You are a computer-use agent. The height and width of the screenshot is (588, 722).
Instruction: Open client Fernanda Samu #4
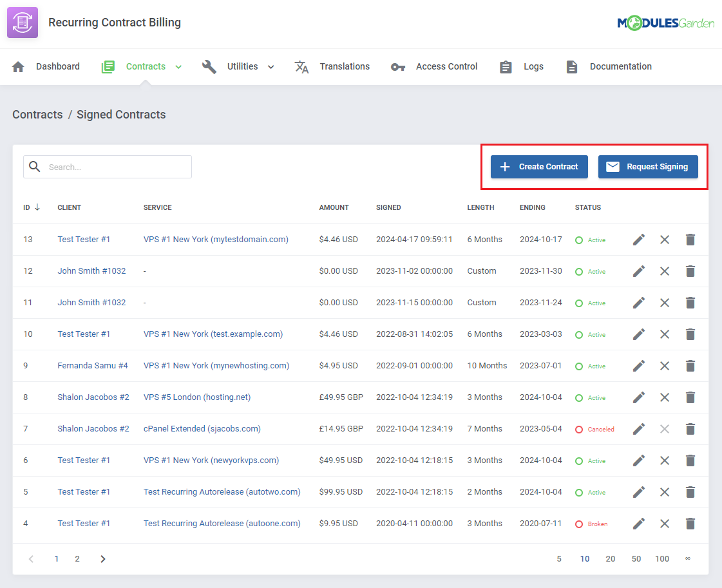click(x=93, y=366)
